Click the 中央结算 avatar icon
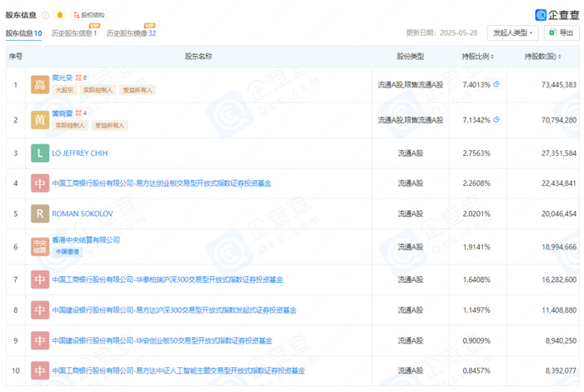Screen dimensions: 584x392 point(40,246)
